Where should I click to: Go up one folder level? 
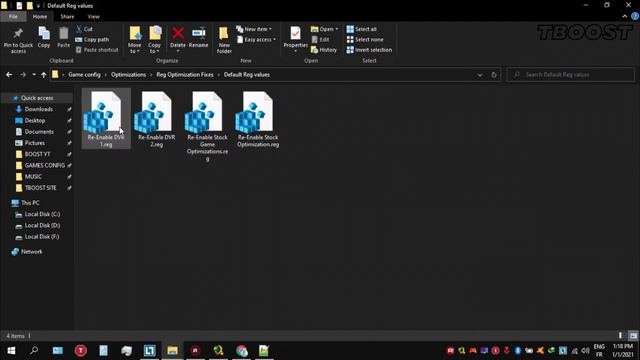pos(44,75)
